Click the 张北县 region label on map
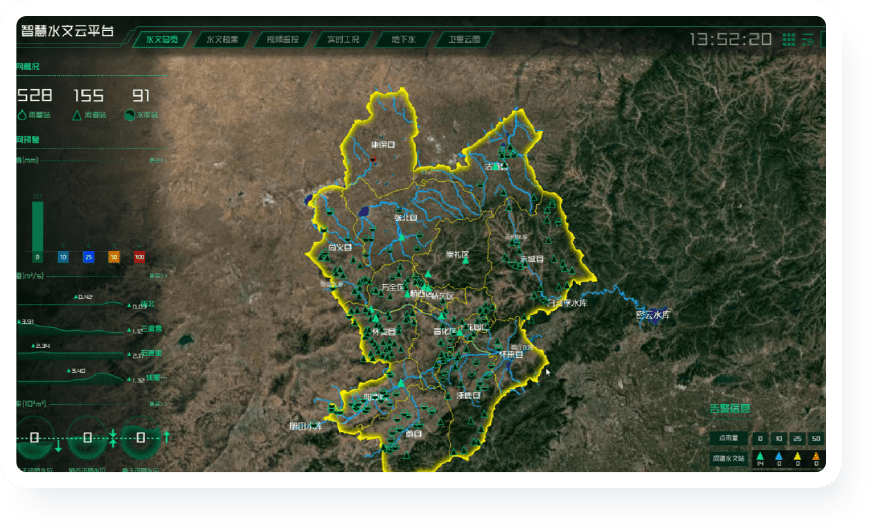This screenshot has width=869, height=527. point(406,218)
